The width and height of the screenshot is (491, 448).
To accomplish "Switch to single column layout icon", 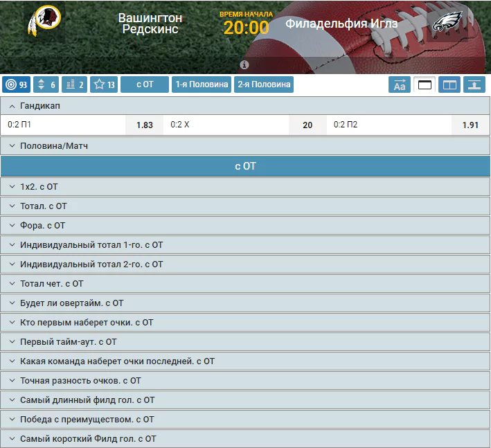I will [x=425, y=84].
